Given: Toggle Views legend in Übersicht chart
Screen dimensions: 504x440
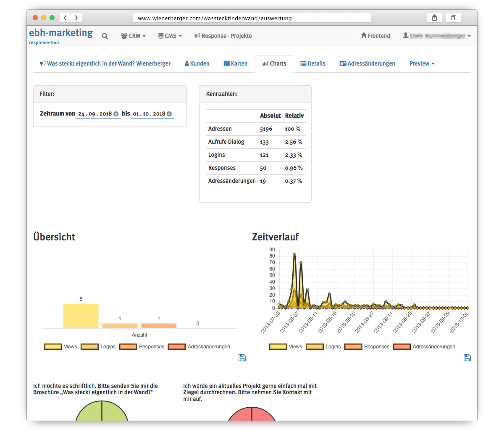Looking at the screenshot, I should click(61, 347).
